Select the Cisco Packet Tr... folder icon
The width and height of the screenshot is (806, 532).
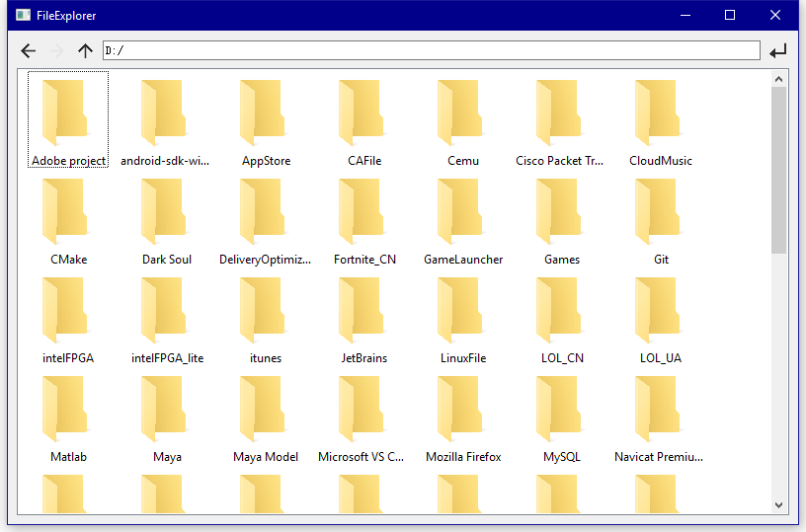pyautogui.click(x=558, y=113)
